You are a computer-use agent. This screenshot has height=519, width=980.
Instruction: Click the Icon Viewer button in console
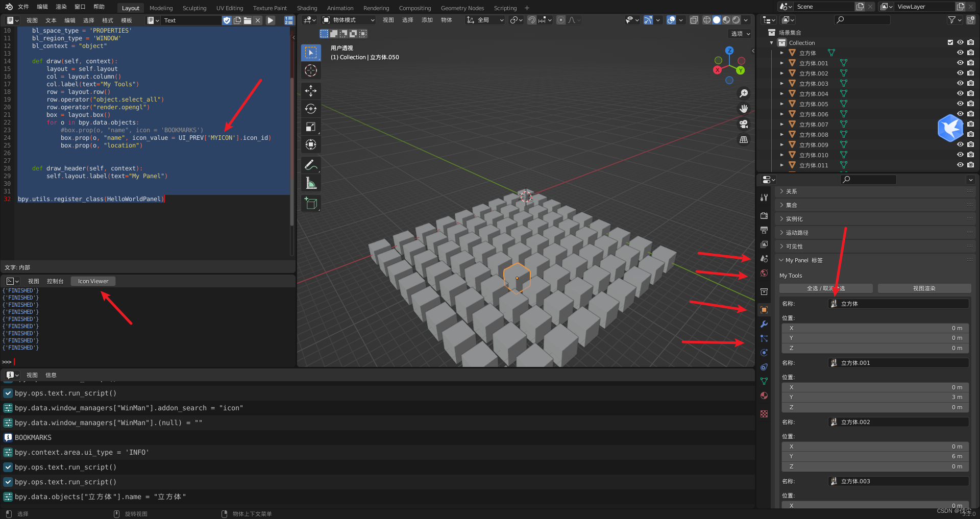click(93, 281)
